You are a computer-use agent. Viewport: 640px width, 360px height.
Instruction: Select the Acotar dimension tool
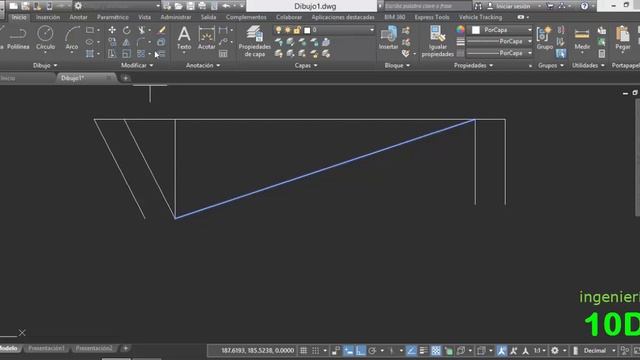(x=207, y=38)
